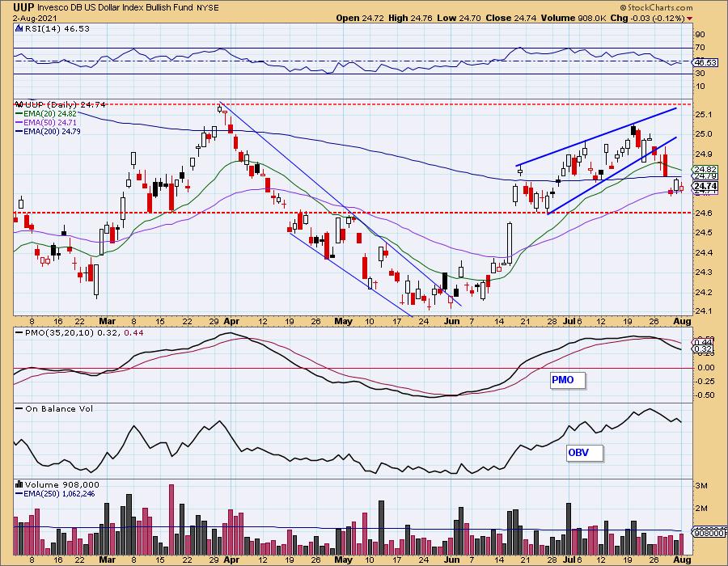Image resolution: width=728 pixels, height=566 pixels.
Task: Click the 24.1 price axis label
Action: click(x=705, y=311)
